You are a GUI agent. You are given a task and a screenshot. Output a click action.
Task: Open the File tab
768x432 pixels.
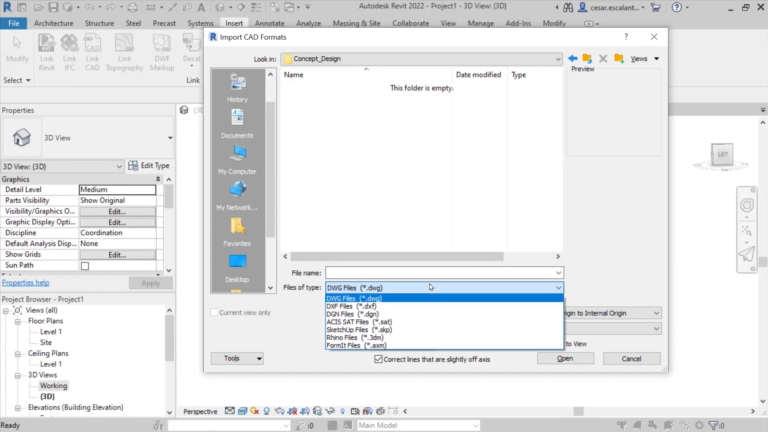pos(14,23)
